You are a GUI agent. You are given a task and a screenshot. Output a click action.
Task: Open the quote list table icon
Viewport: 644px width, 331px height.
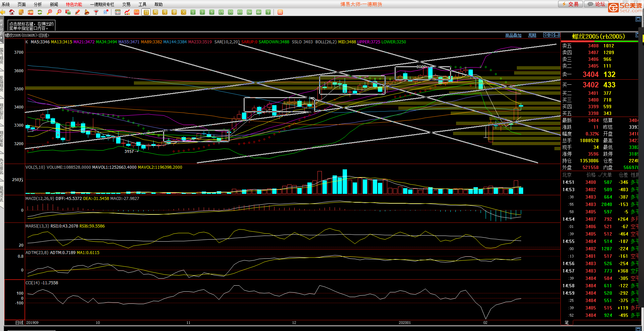coord(118,12)
